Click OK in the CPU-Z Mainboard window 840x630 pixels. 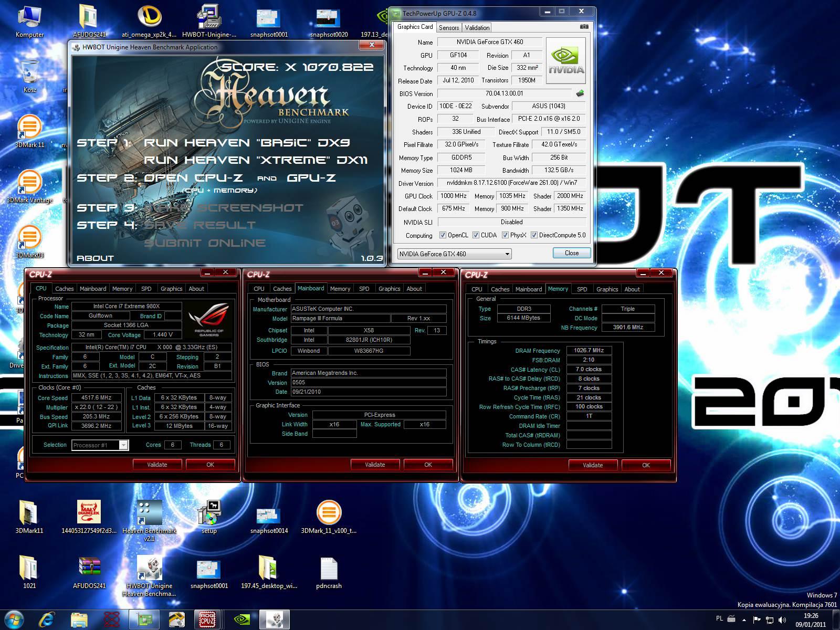tap(428, 465)
